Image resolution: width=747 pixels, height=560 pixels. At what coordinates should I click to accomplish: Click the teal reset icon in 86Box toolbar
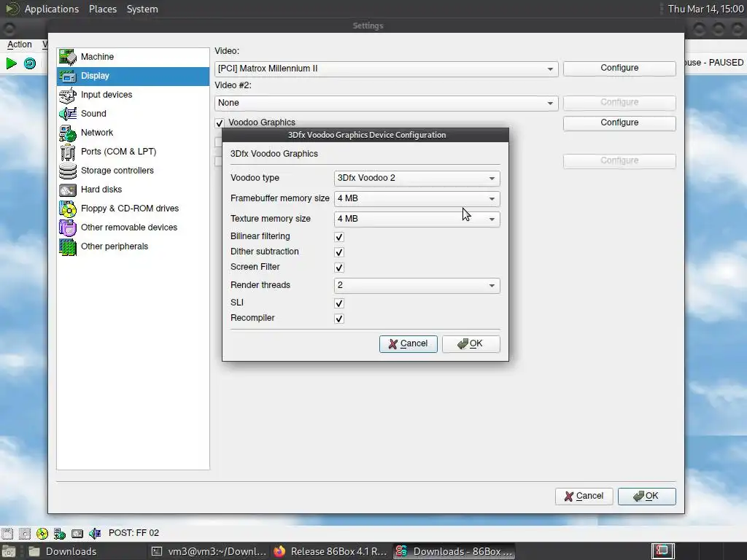[30, 63]
